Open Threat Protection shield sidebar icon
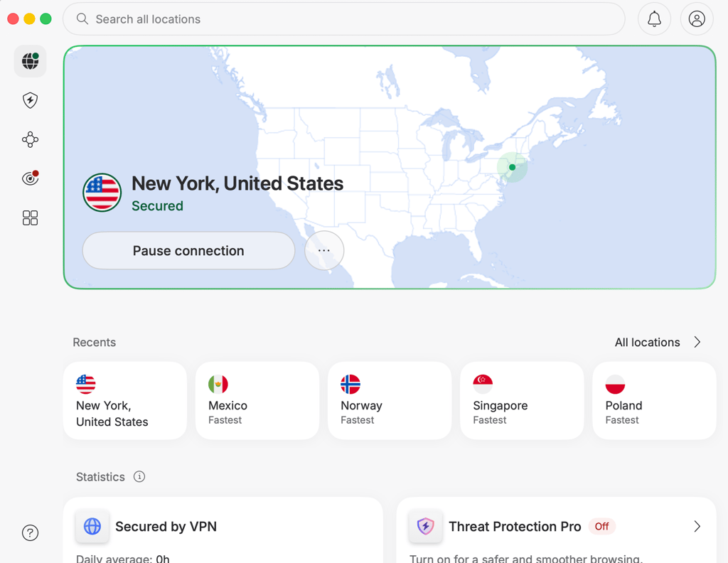This screenshot has height=563, width=728. point(30,100)
